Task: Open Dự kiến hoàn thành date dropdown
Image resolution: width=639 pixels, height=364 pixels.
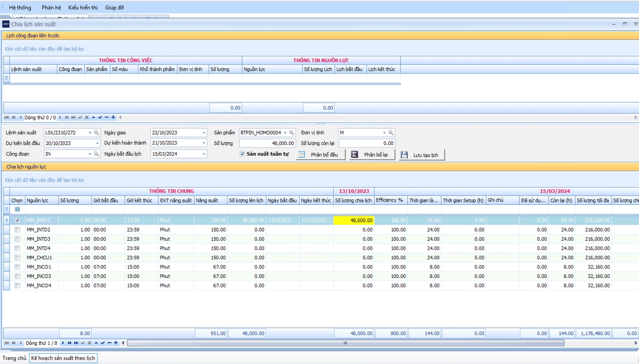Action: (x=204, y=143)
